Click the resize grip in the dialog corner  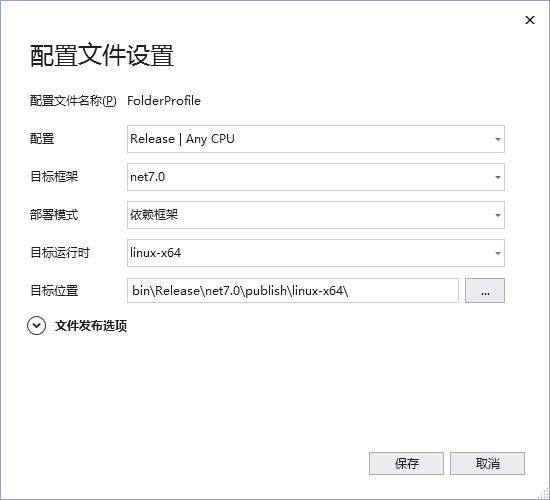click(543, 493)
